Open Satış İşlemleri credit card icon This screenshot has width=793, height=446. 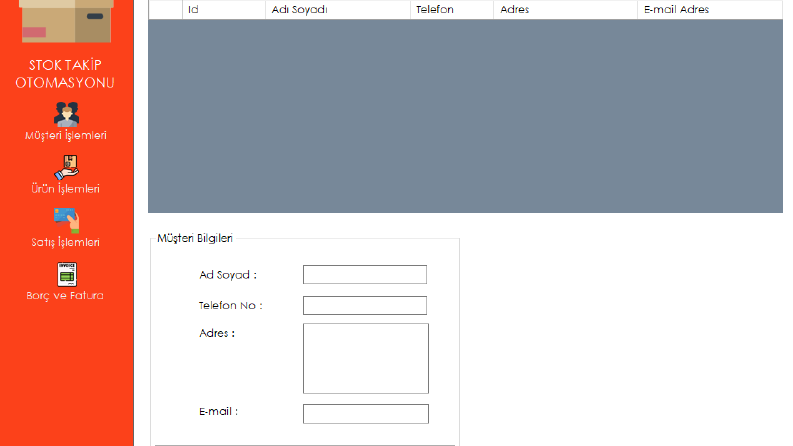coord(66,220)
